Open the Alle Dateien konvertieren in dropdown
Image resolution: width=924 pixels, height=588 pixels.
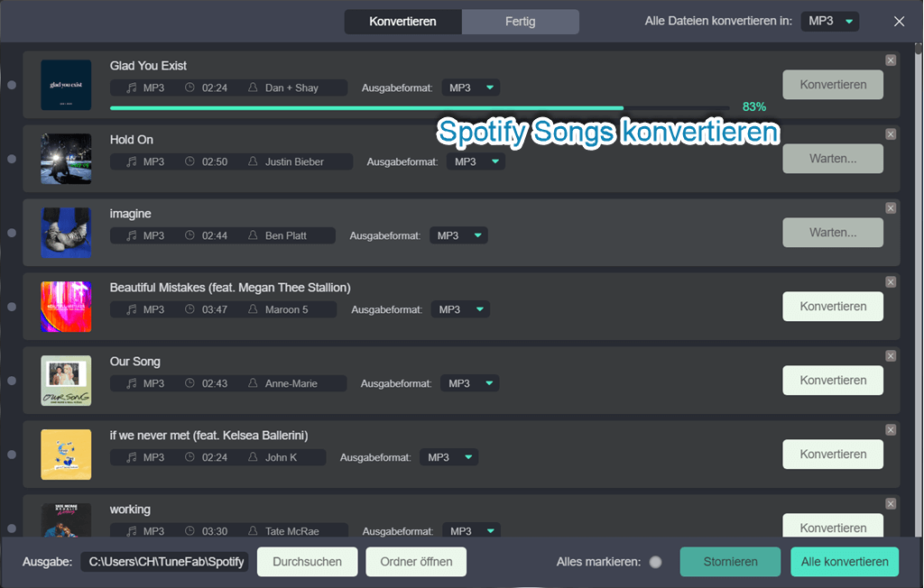[829, 21]
